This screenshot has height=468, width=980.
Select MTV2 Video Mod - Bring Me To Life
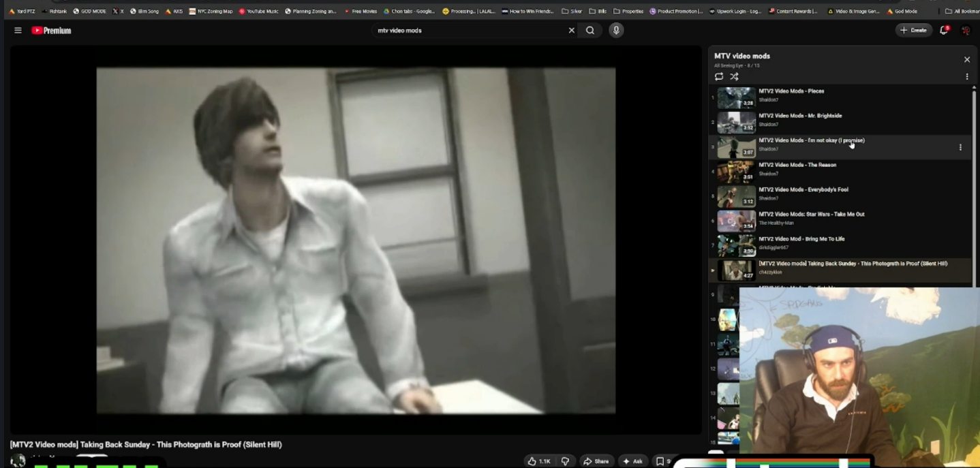(801, 238)
